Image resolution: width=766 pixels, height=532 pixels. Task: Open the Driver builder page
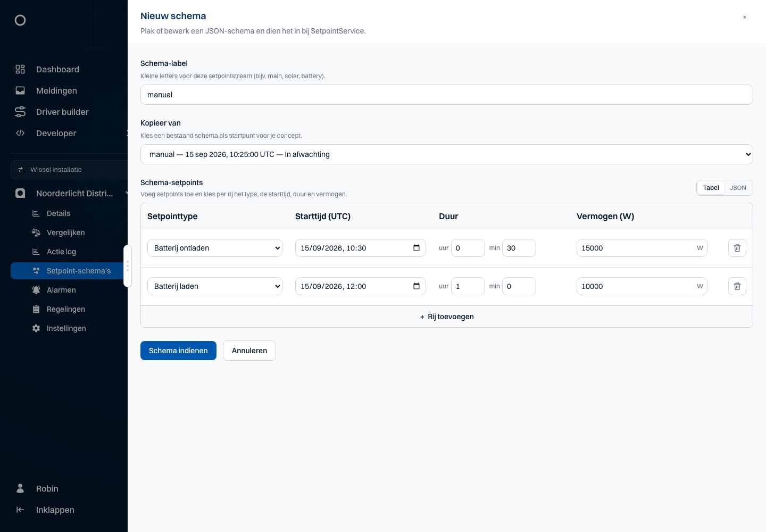click(x=62, y=112)
